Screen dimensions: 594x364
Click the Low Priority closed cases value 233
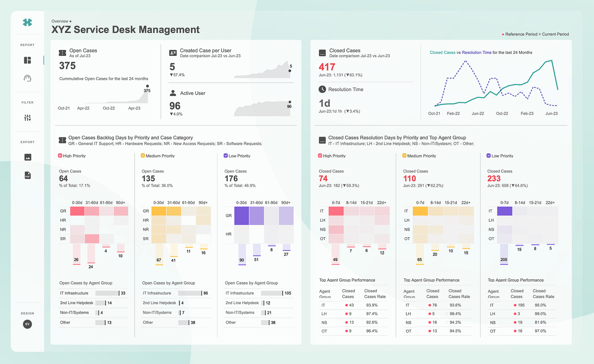494,179
